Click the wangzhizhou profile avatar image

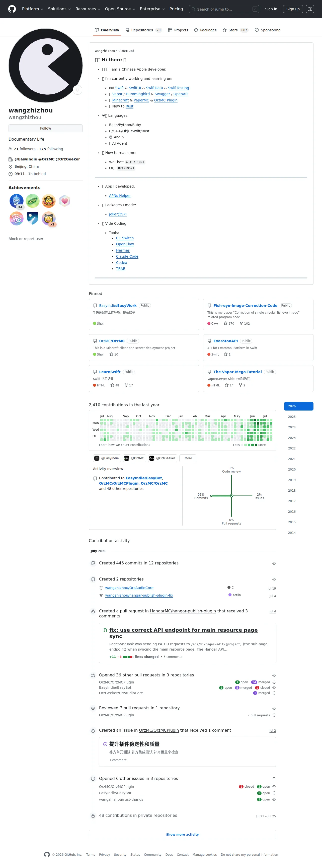[x=45, y=65]
